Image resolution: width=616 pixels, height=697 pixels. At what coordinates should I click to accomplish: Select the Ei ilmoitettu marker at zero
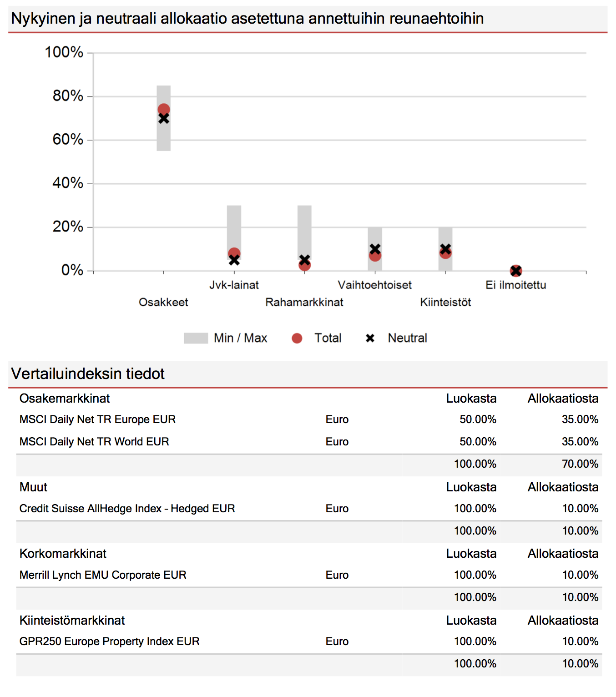point(516,271)
